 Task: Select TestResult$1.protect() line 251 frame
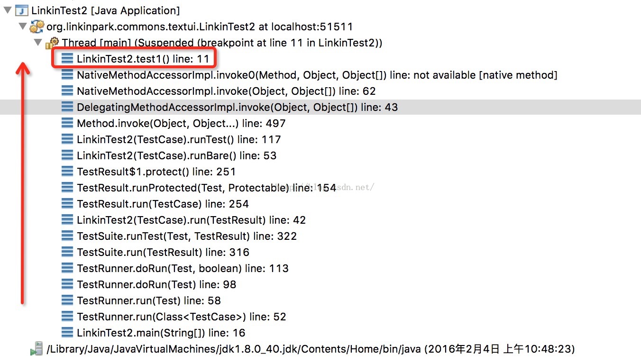pyautogui.click(x=156, y=172)
